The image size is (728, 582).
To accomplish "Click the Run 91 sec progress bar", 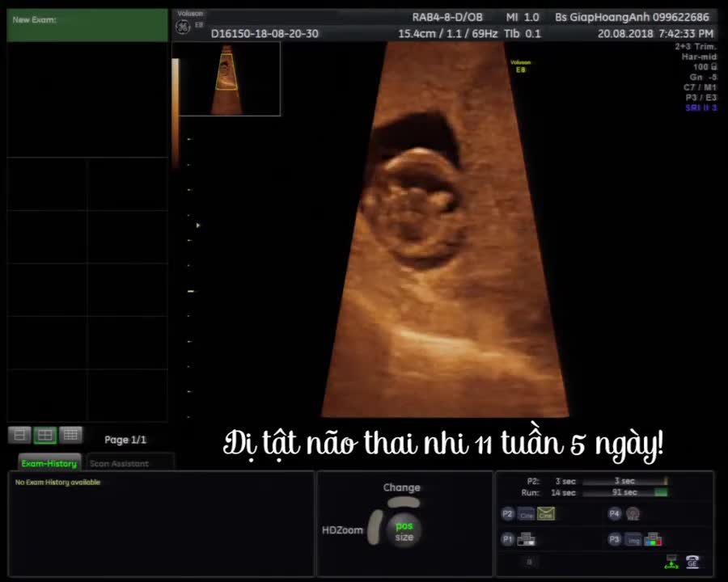I will click(x=625, y=492).
